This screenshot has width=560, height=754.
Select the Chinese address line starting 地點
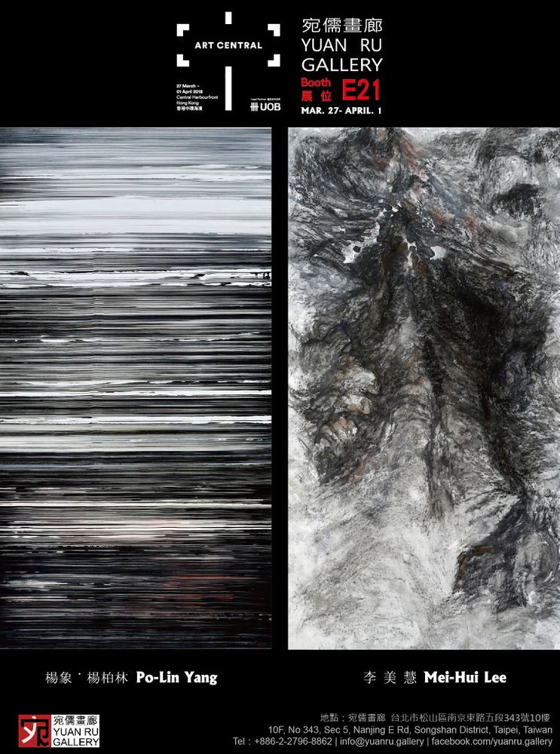435,719
